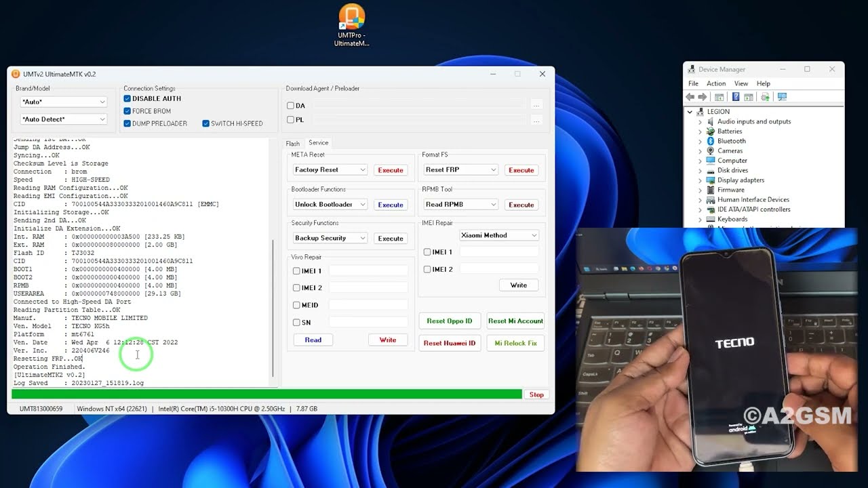Click the Device Manager title bar icon
The width and height of the screenshot is (868, 488).
click(692, 69)
